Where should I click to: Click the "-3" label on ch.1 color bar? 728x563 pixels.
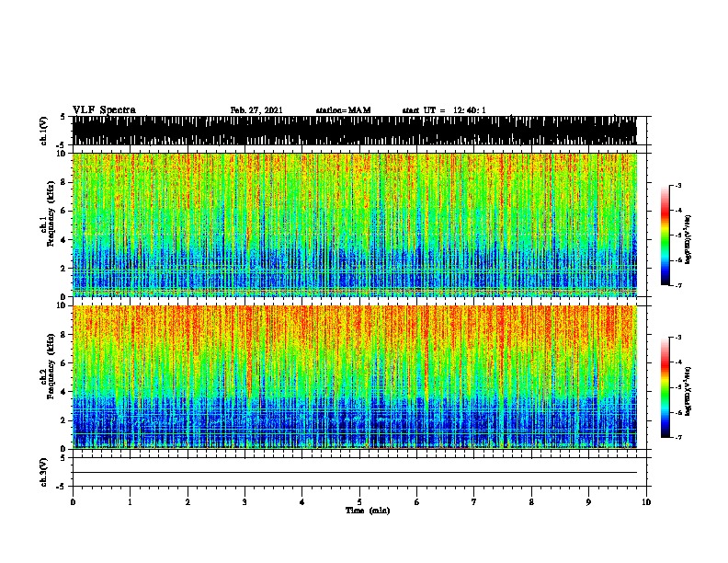coord(678,186)
